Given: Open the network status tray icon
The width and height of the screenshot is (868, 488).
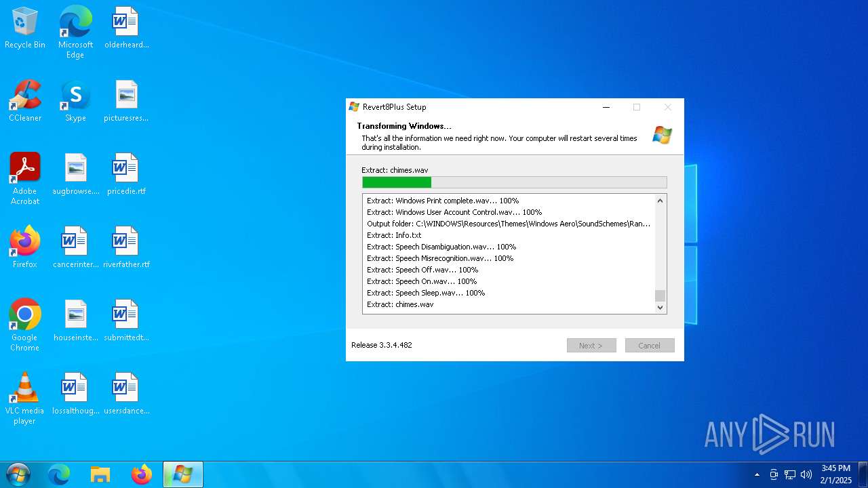Looking at the screenshot, I should click(790, 474).
